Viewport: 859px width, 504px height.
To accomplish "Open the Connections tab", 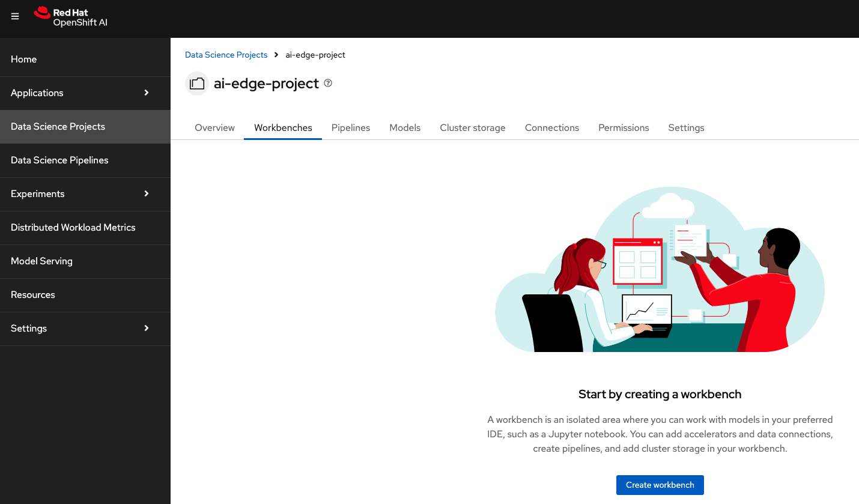I will point(551,128).
